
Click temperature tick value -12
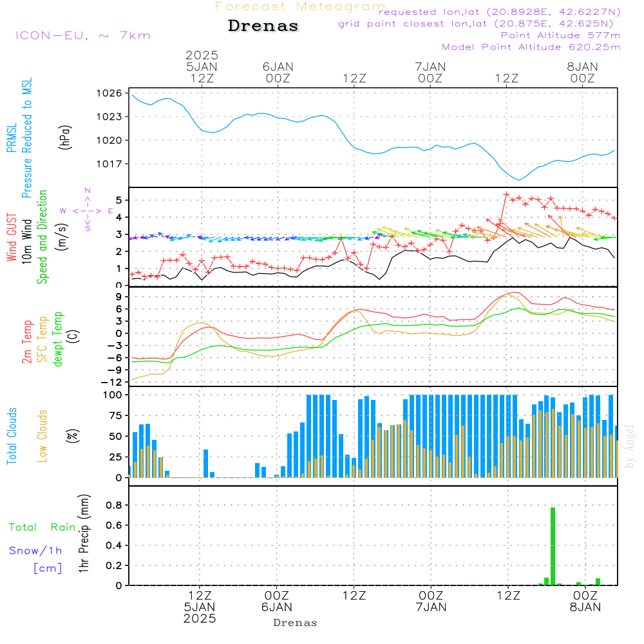111,383
